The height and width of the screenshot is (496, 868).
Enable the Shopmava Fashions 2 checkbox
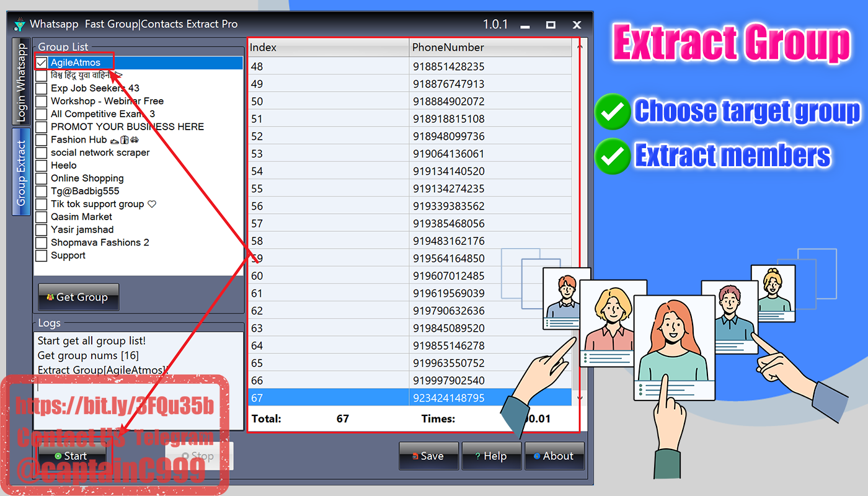click(x=42, y=242)
